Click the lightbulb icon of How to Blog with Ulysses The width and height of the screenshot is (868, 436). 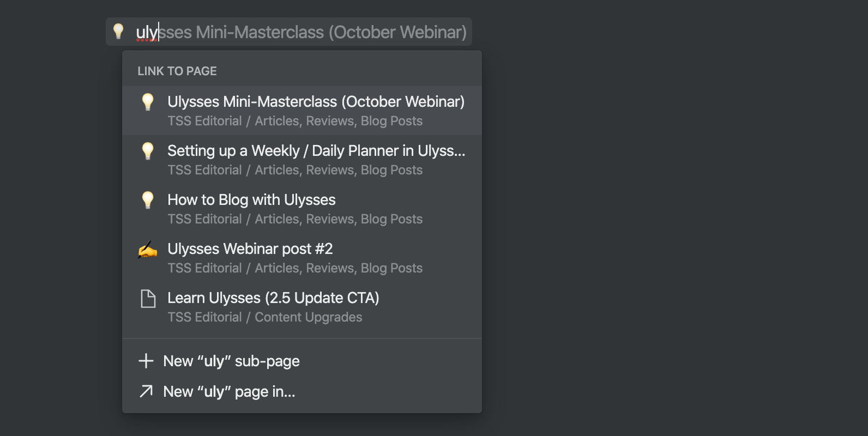pyautogui.click(x=148, y=200)
